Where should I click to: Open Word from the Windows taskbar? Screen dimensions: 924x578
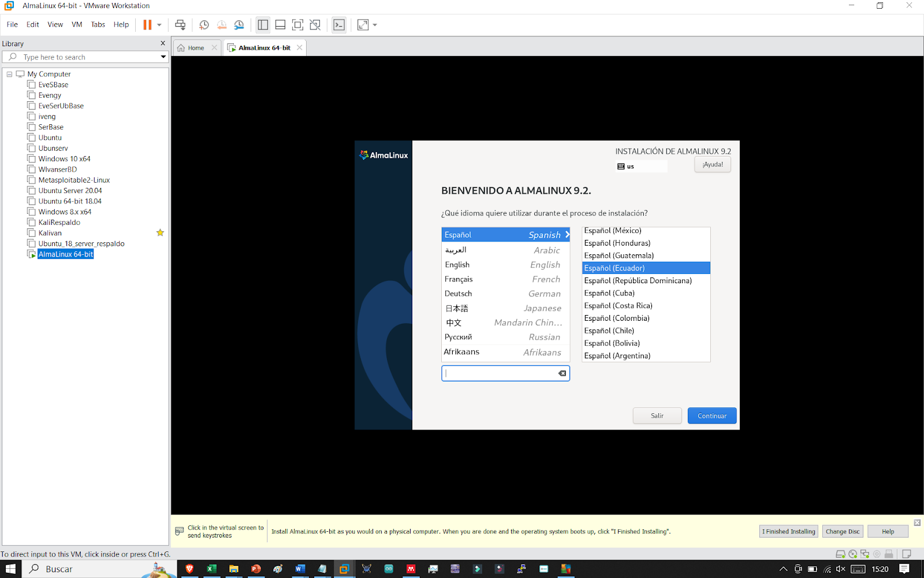pyautogui.click(x=300, y=569)
